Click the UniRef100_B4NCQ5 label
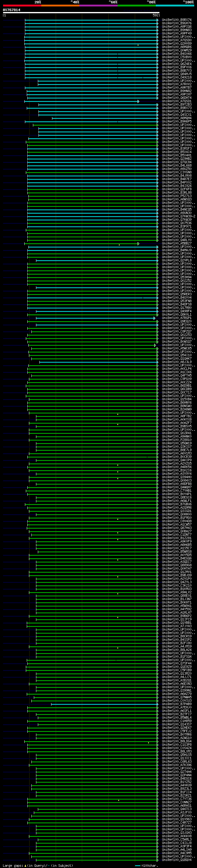Viewport: 197px width, 868px height. 177,210
